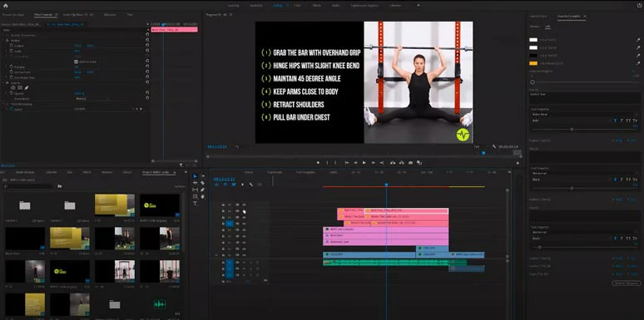644x320 pixels.
Task: Activate the Hand tool
Action: (x=202, y=196)
